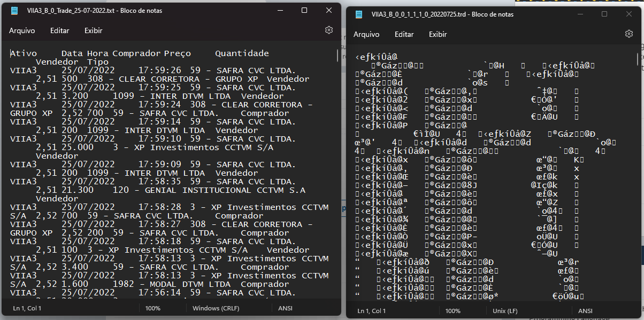Image resolution: width=644 pixels, height=320 pixels.
Task: Close the 20220725.trd Notepad window
Action: pyautogui.click(x=629, y=14)
